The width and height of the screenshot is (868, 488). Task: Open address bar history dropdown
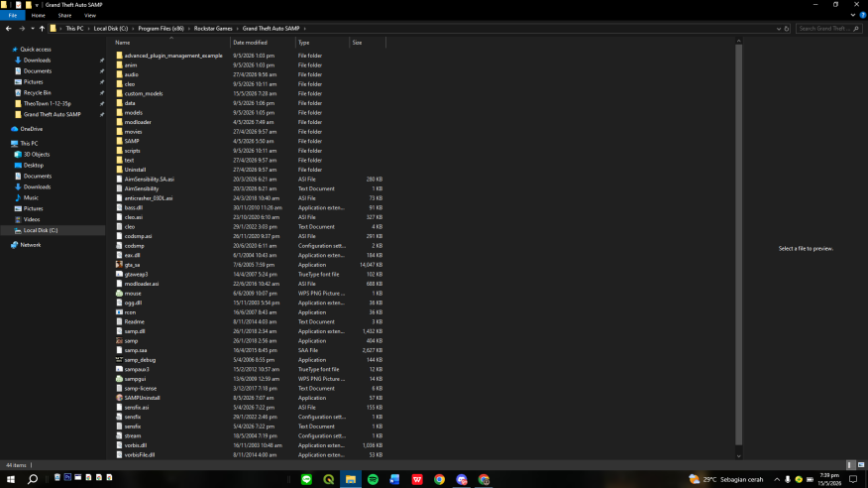click(x=779, y=28)
